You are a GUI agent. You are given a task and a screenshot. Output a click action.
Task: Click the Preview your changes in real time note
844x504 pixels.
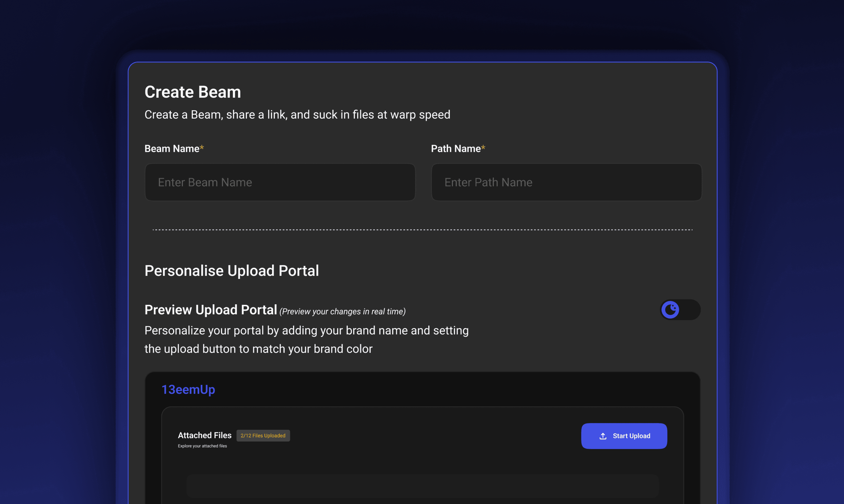pos(342,311)
